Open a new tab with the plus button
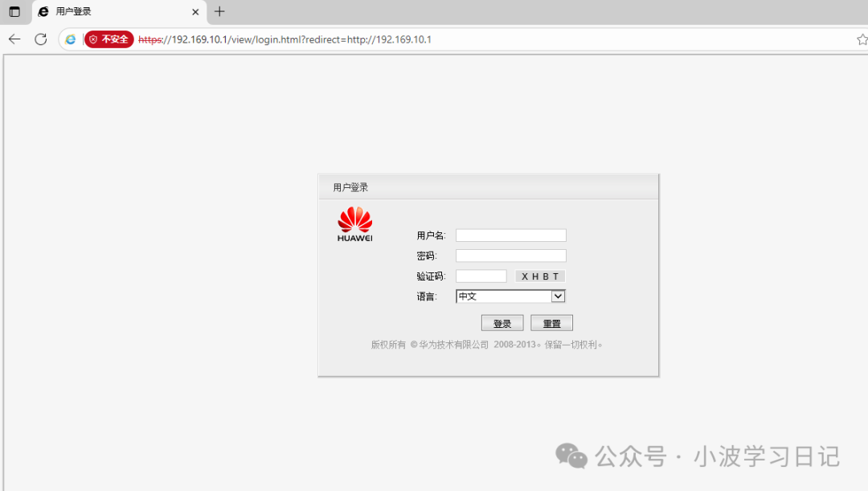The height and width of the screenshot is (491, 868). tap(219, 12)
